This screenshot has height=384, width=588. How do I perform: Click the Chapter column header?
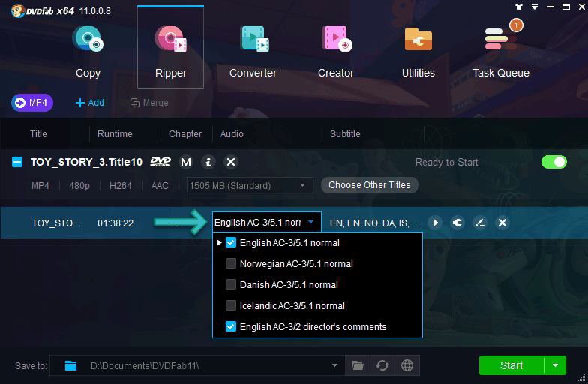(x=185, y=134)
